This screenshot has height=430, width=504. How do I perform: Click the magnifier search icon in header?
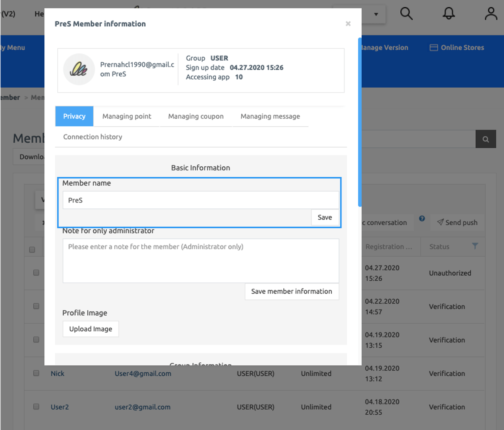point(406,14)
